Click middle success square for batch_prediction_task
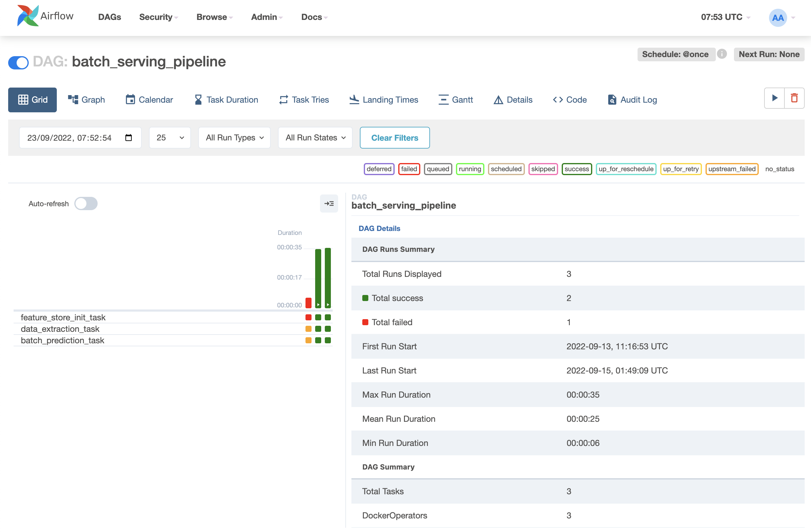The height and width of the screenshot is (532, 811). pos(318,341)
